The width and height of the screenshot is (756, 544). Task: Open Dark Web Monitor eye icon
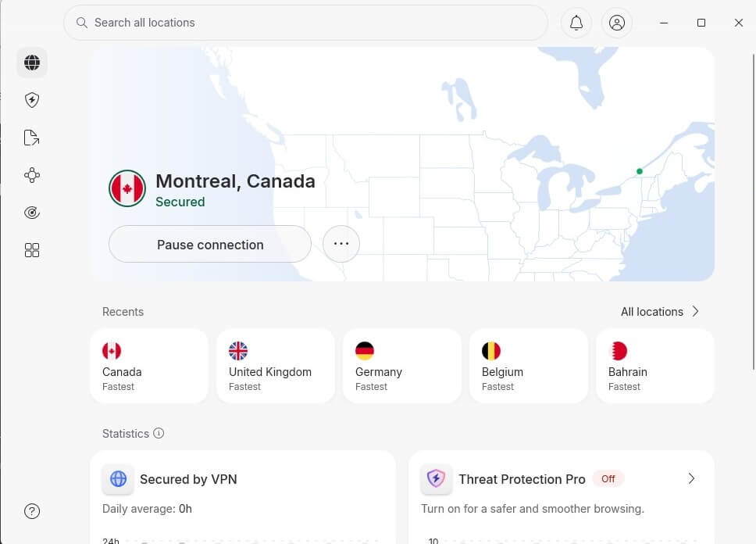[31, 212]
